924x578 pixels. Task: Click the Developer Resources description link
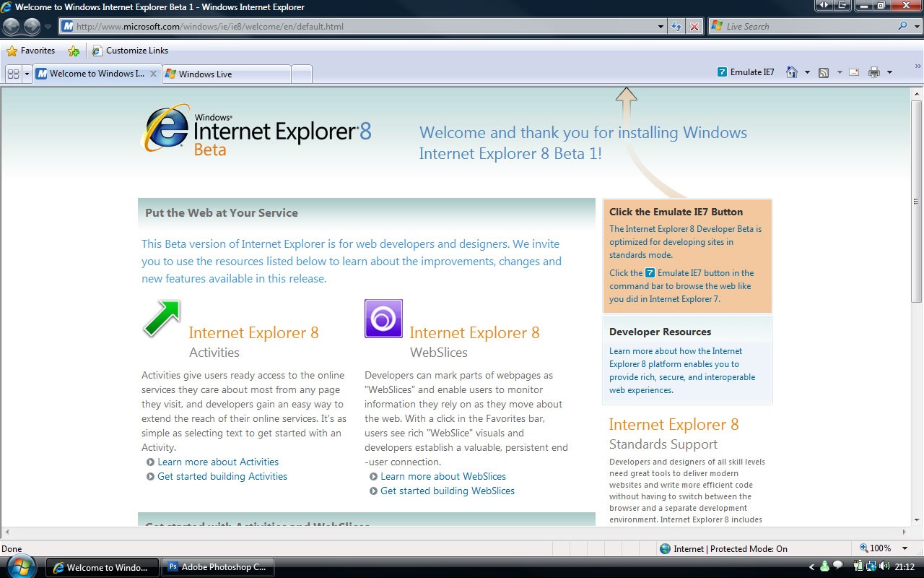pyautogui.click(x=681, y=371)
